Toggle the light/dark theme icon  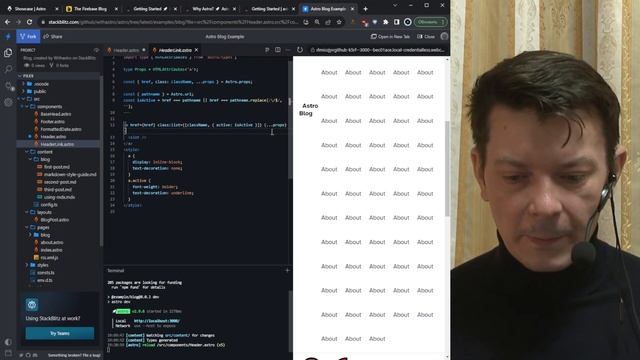coord(8,342)
